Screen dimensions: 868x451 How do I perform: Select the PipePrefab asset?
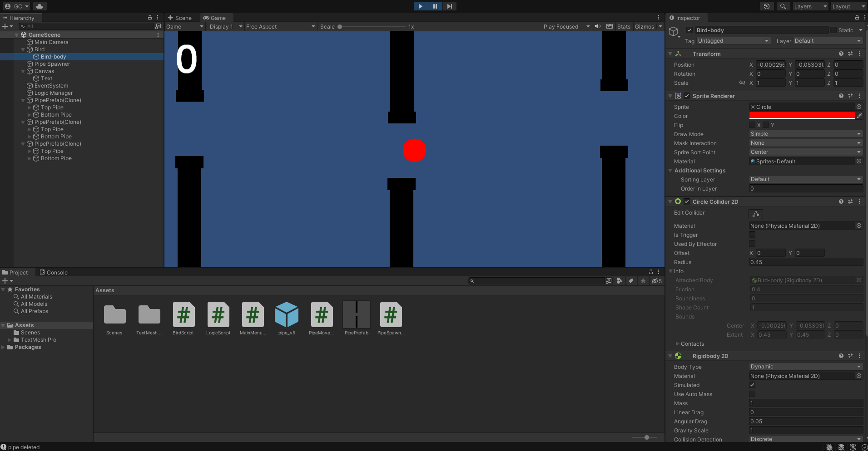tap(357, 319)
